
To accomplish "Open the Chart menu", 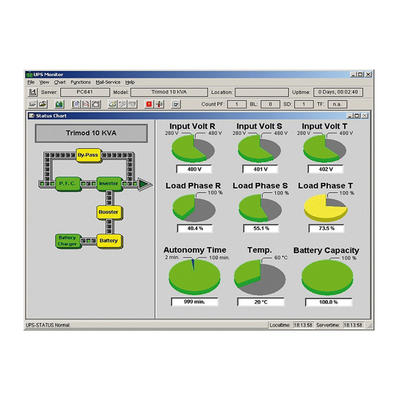I will [60, 82].
